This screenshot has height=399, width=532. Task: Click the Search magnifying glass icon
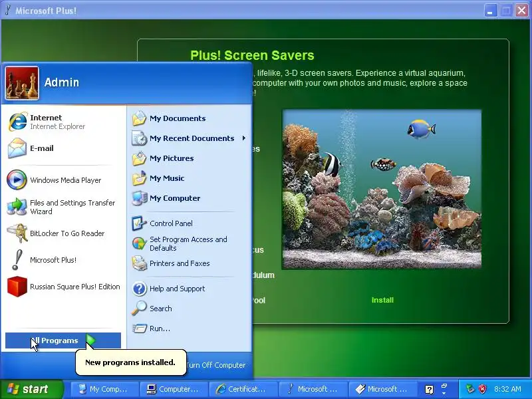(x=139, y=309)
